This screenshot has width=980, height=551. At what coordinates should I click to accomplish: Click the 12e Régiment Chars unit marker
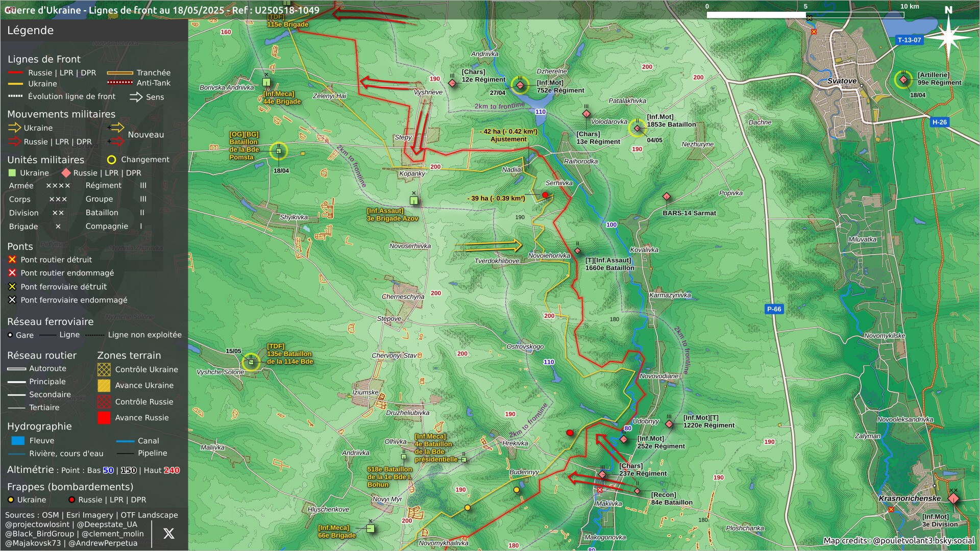[452, 83]
